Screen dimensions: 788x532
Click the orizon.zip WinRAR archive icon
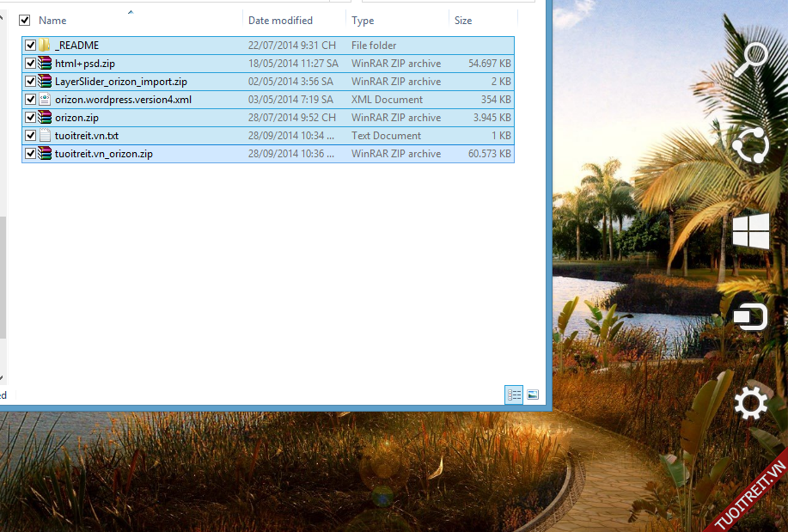(x=45, y=118)
